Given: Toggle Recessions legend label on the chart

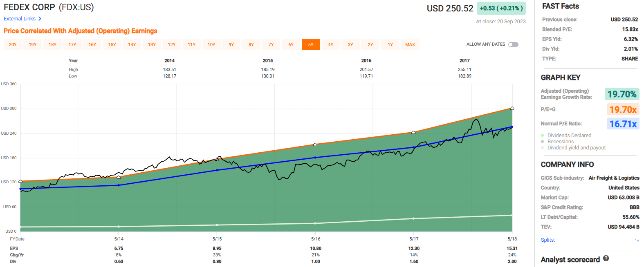Looking at the screenshot, I should pos(561,142).
